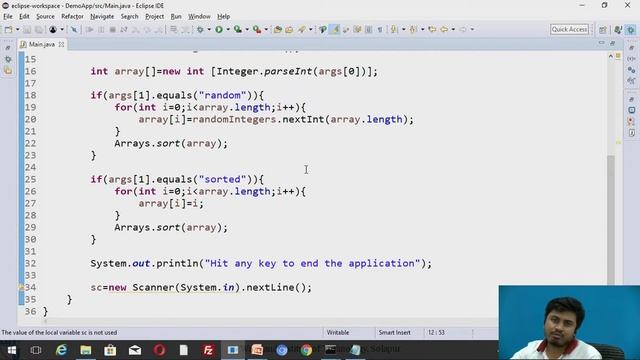Click the Skip All Breakpoints icon
640x360 pixels.
point(74,29)
